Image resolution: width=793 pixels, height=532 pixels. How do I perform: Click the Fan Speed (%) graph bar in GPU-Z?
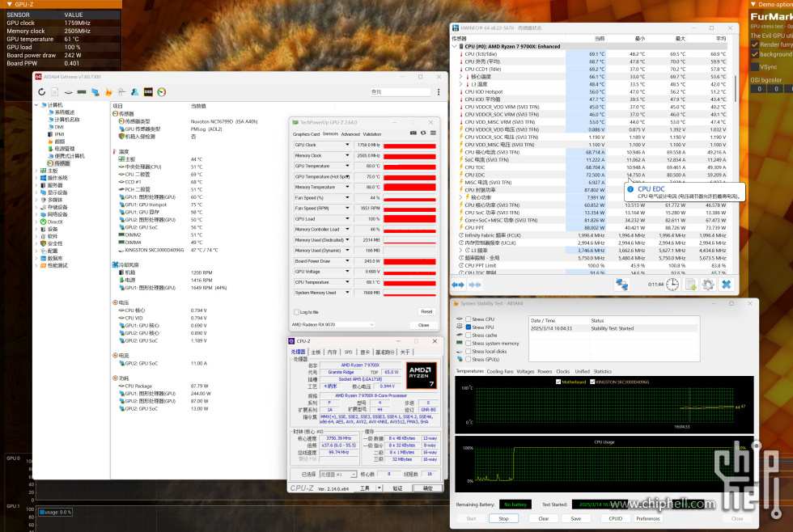click(x=409, y=198)
